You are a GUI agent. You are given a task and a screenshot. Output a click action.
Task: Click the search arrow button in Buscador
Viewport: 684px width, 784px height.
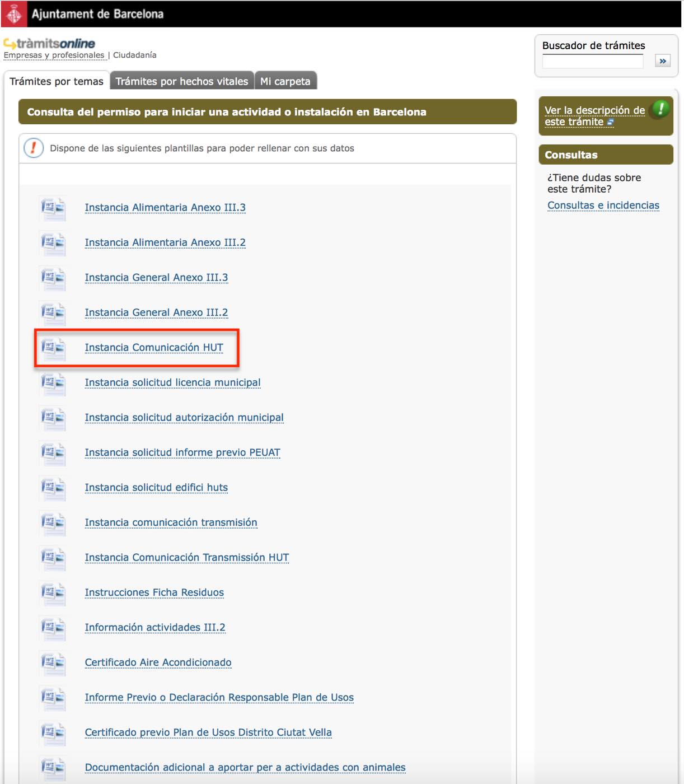pyautogui.click(x=663, y=61)
